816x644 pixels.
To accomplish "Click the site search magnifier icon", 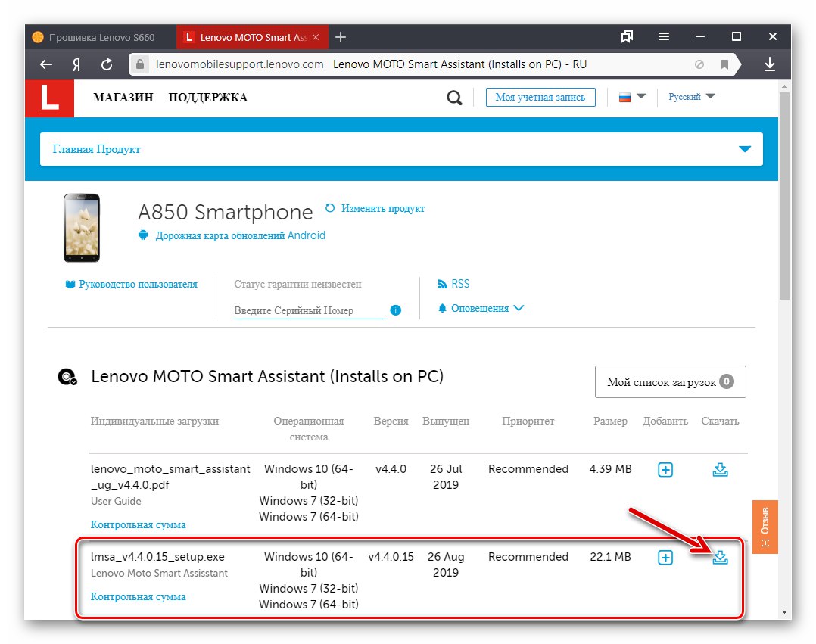I will [x=454, y=98].
